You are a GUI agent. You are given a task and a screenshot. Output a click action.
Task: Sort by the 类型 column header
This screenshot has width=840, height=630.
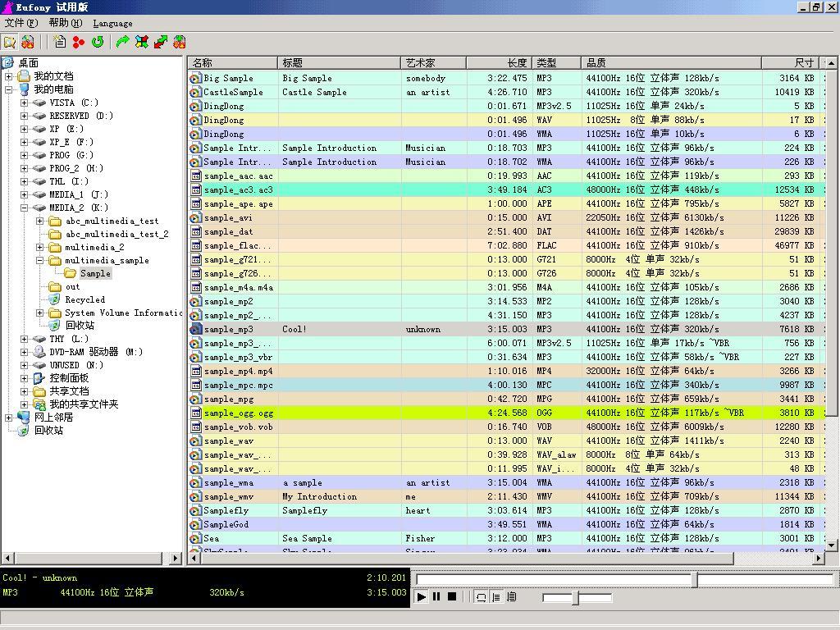[x=557, y=62]
